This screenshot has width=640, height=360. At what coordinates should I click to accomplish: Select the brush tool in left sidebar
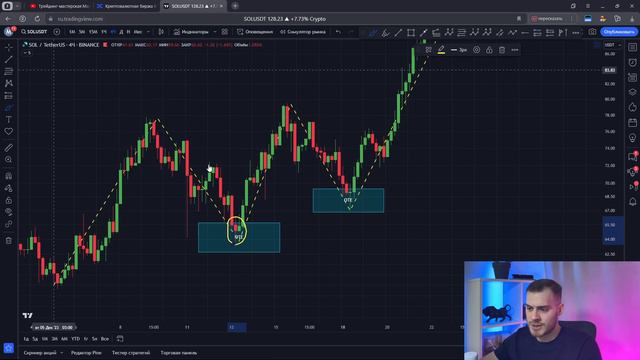tap(9, 107)
